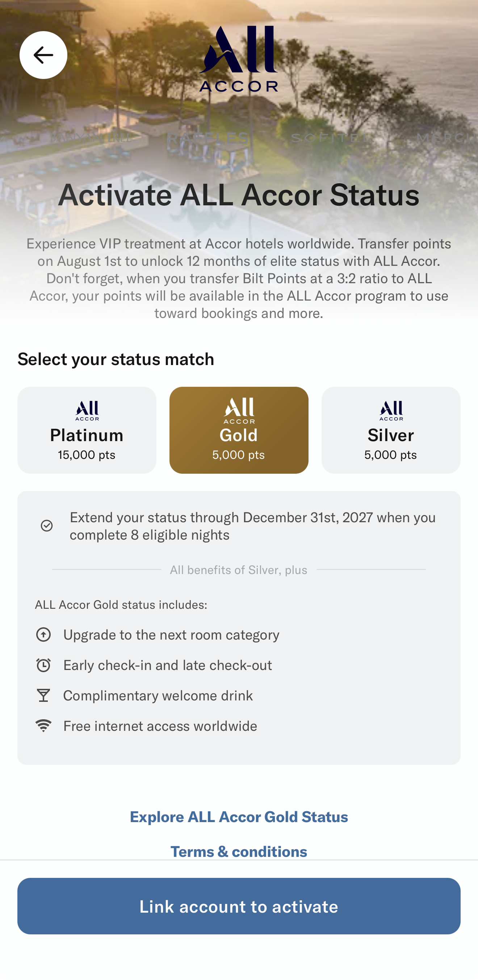Open the Terms & conditions link

(239, 851)
